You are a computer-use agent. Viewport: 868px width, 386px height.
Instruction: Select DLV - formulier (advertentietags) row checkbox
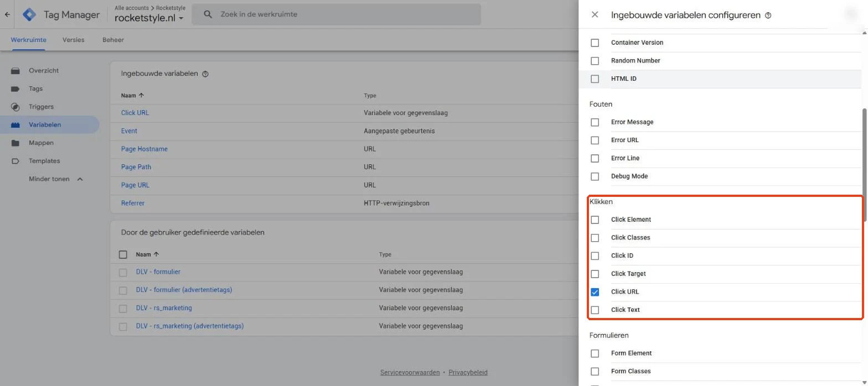(123, 290)
